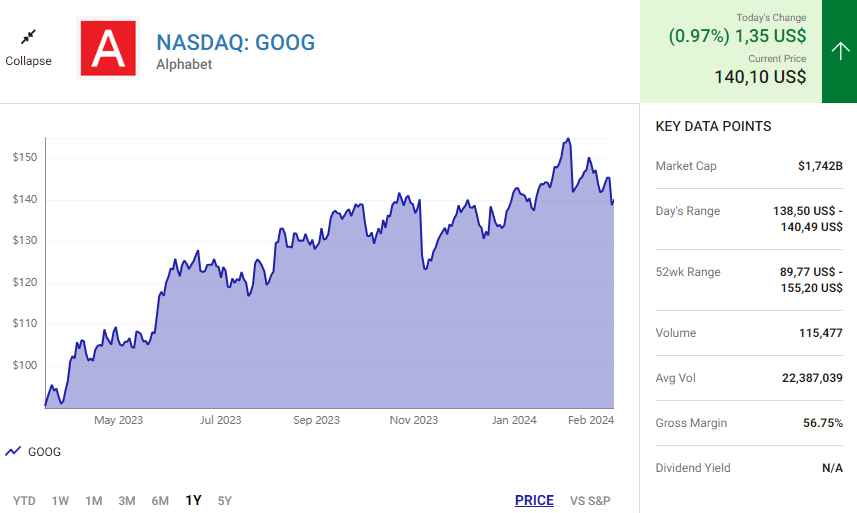The width and height of the screenshot is (857, 513).
Task: Click the GOOG legend line icon
Action: point(13,452)
